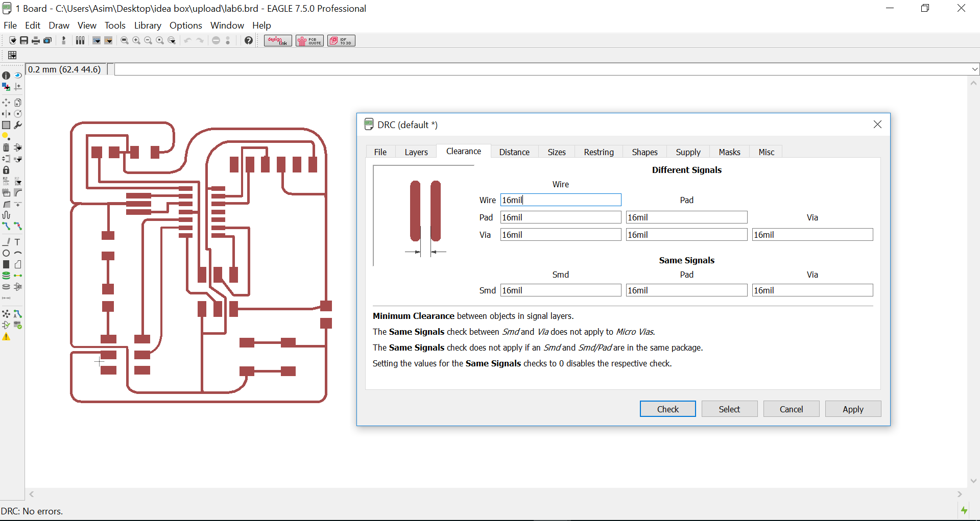Switch to the Sizes tab in DRC
The image size is (980, 521).
(x=557, y=152)
